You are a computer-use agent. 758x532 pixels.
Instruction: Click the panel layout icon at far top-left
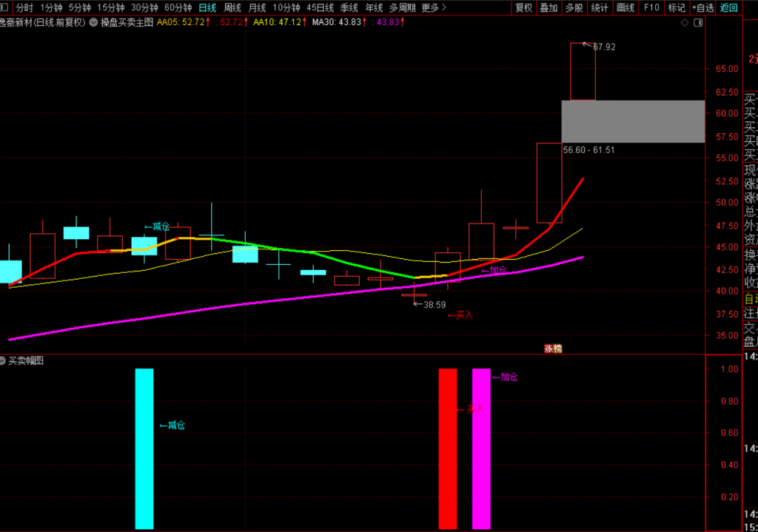click(x=4, y=7)
